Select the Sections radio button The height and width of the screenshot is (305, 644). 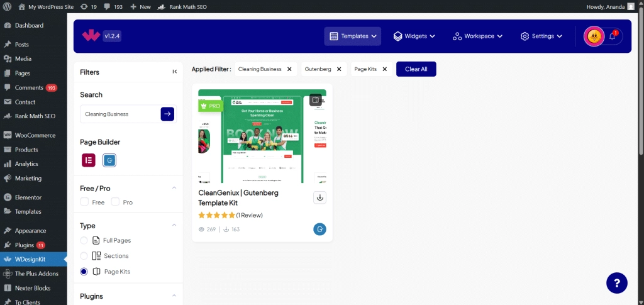(x=84, y=256)
